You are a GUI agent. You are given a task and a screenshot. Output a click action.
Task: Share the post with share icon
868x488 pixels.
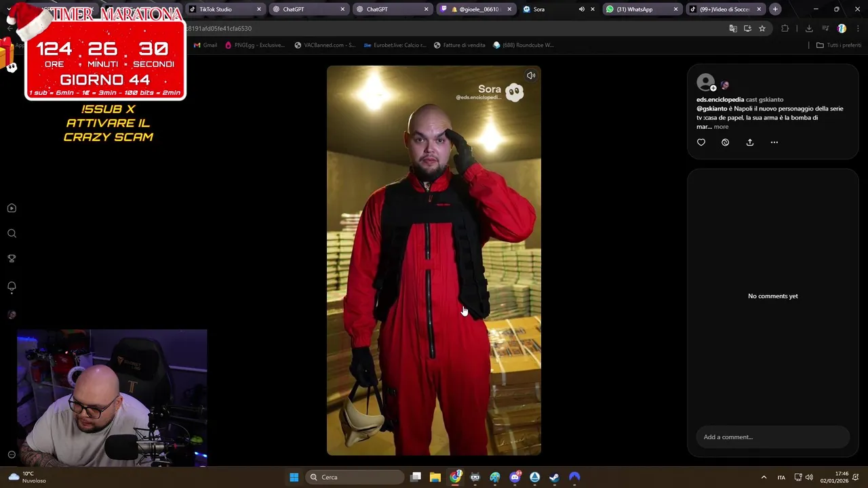click(750, 142)
